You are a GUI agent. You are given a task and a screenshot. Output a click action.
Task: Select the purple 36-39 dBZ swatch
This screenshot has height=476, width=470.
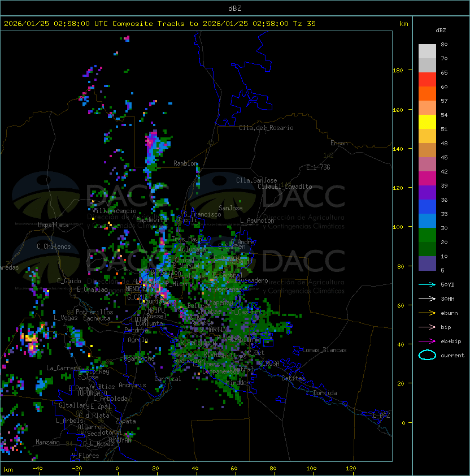click(427, 192)
